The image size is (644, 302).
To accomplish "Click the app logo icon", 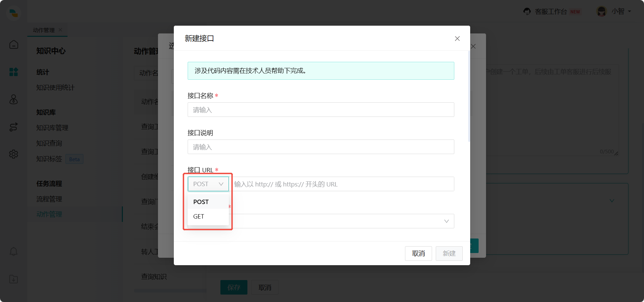I will 14,13.
